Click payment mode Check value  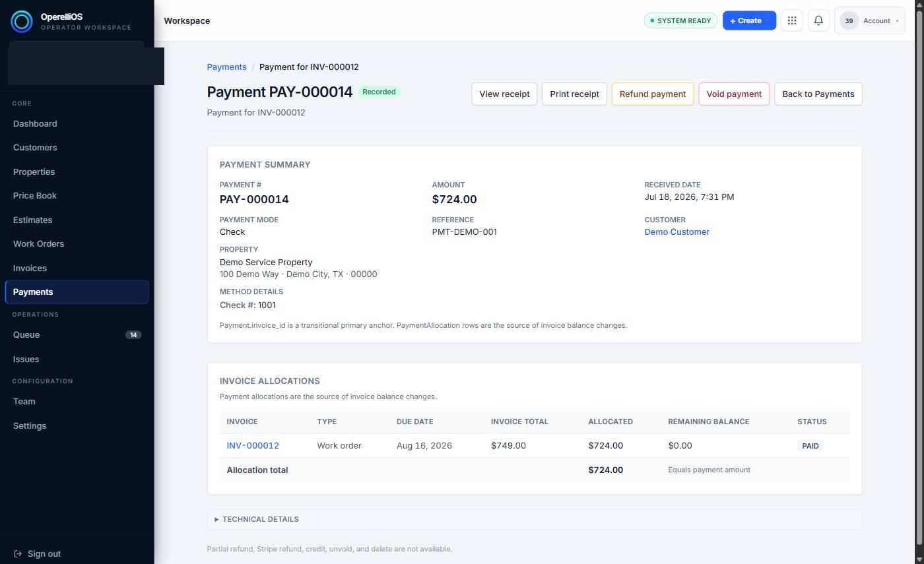(232, 232)
